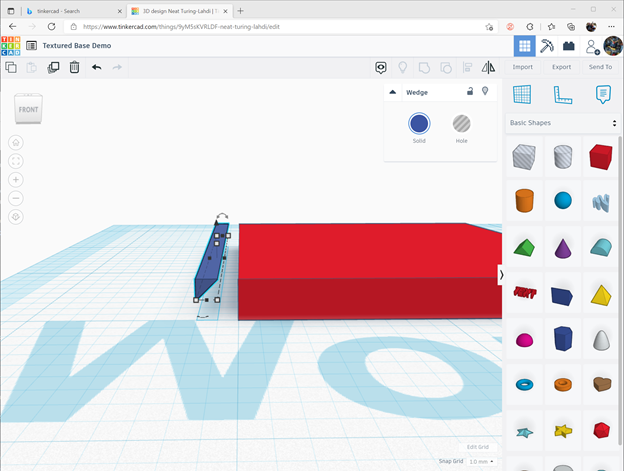Open the pickaxe Blocks mode
Image resolution: width=624 pixels, height=471 pixels.
click(546, 46)
